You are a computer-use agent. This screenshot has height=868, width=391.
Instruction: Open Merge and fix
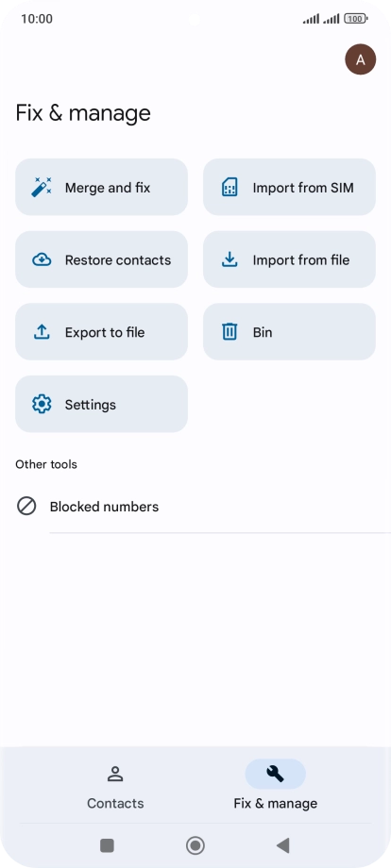[101, 187]
